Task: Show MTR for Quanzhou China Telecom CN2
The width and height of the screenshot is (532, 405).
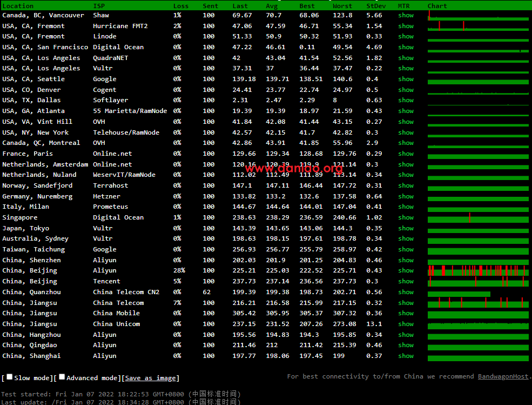Action: pos(406,292)
